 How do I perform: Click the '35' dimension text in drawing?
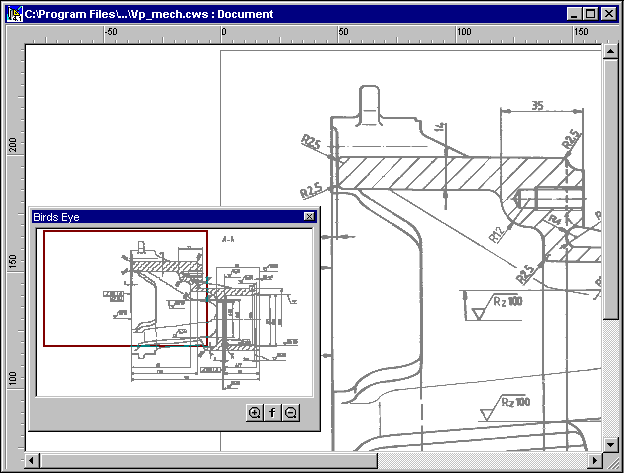pyautogui.click(x=537, y=105)
